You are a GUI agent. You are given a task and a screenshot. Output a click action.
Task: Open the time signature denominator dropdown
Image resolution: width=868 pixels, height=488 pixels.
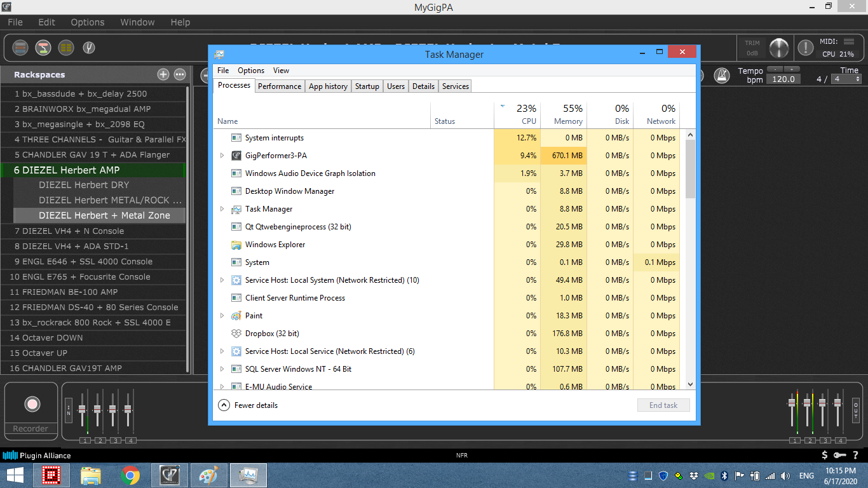point(847,79)
